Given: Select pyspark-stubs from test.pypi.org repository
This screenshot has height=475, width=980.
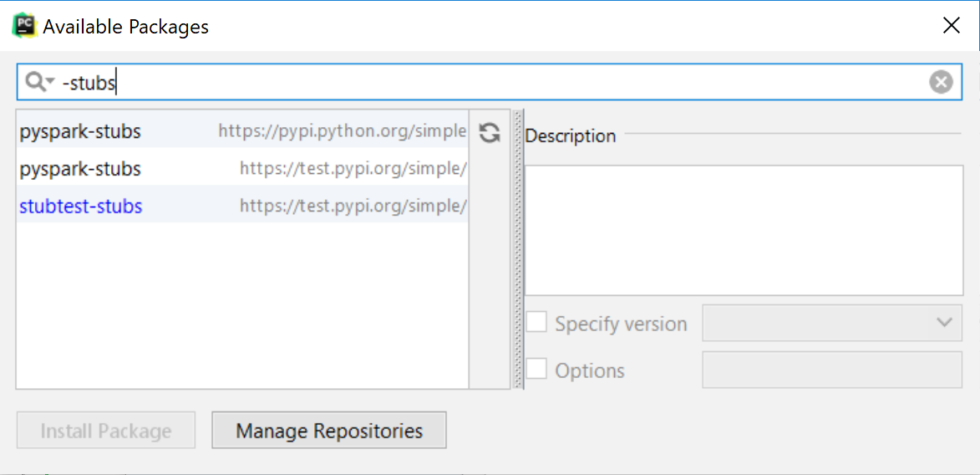Looking at the screenshot, I should click(242, 169).
